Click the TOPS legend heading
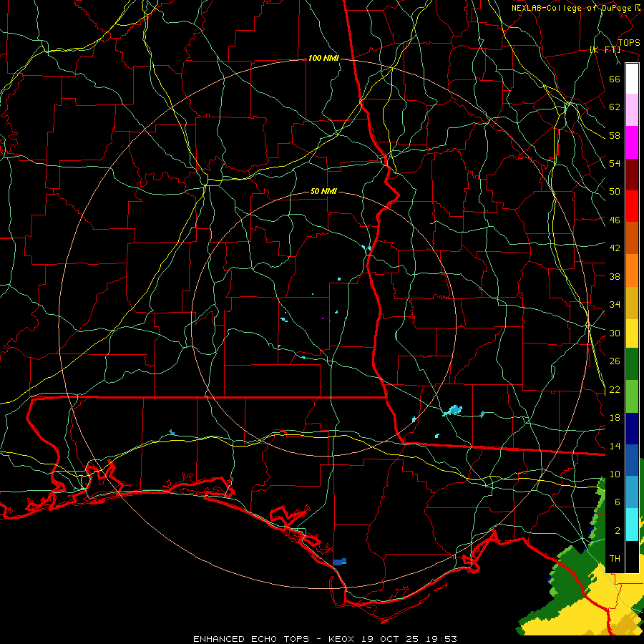Image resolution: width=644 pixels, height=644 pixels. pyautogui.click(x=629, y=42)
